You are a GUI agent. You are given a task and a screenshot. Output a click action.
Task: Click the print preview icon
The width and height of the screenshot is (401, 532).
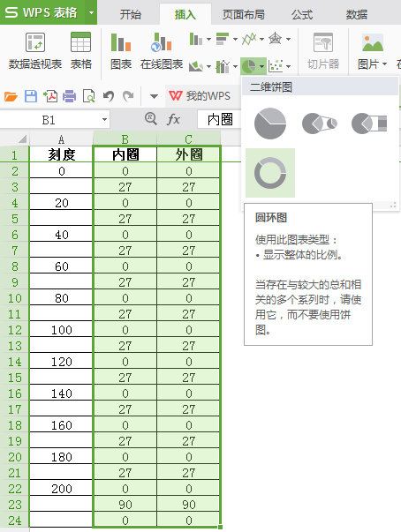[x=89, y=96]
